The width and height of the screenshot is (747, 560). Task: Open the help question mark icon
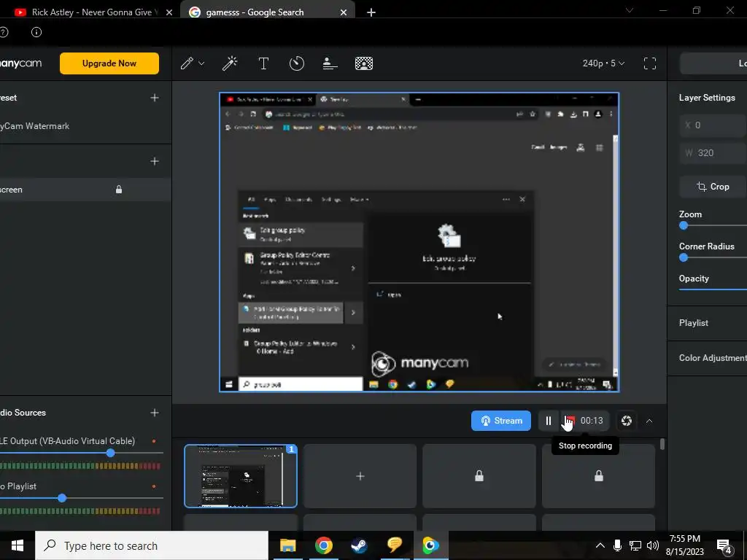[4, 32]
